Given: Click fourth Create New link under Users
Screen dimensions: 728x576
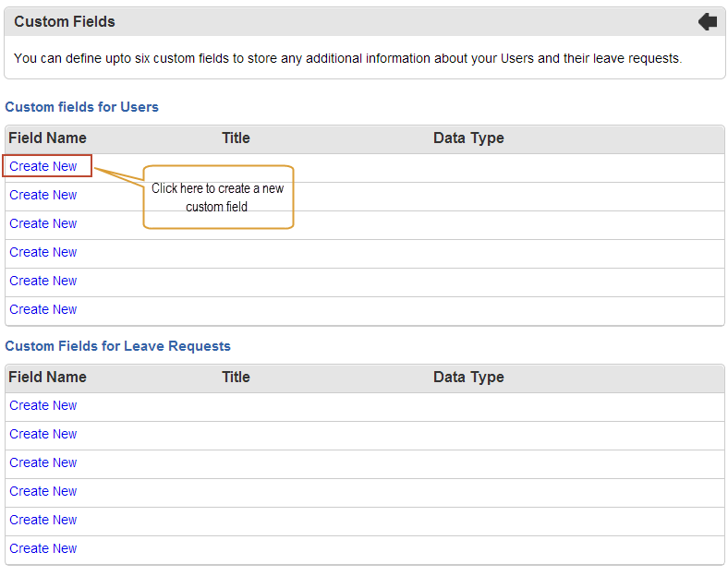Looking at the screenshot, I should click(x=43, y=252).
